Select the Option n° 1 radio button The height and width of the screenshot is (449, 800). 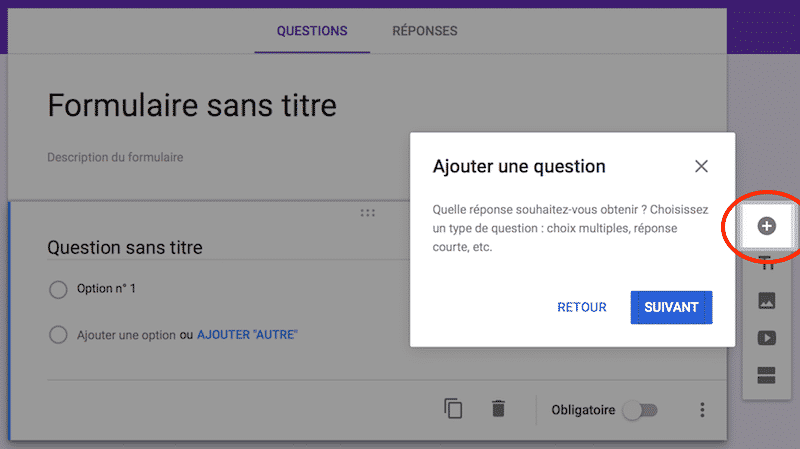(58, 289)
